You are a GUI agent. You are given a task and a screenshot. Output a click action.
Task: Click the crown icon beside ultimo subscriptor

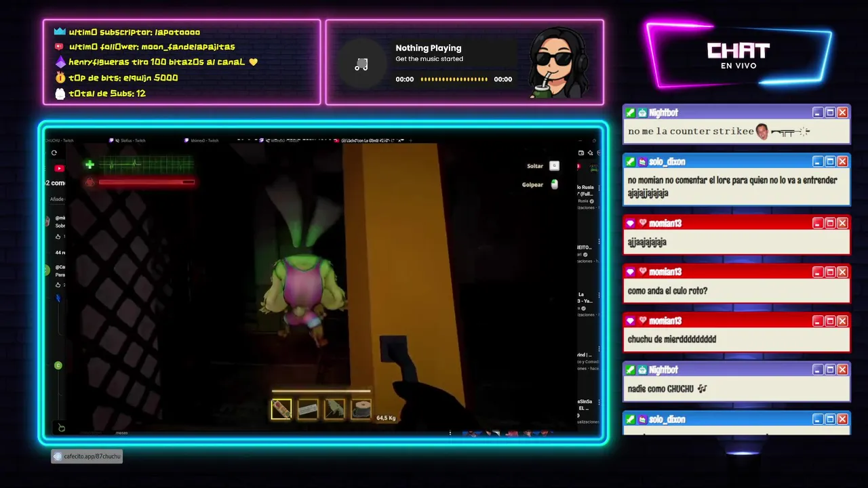60,32
